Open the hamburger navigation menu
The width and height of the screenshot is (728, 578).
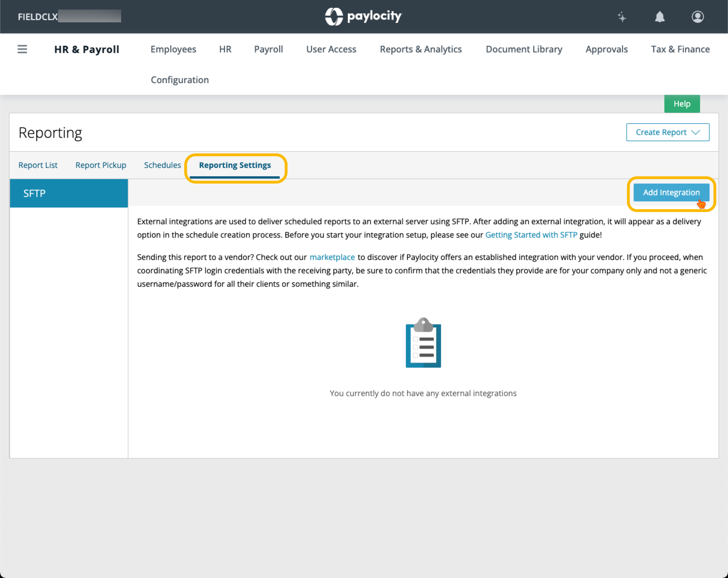(x=22, y=49)
